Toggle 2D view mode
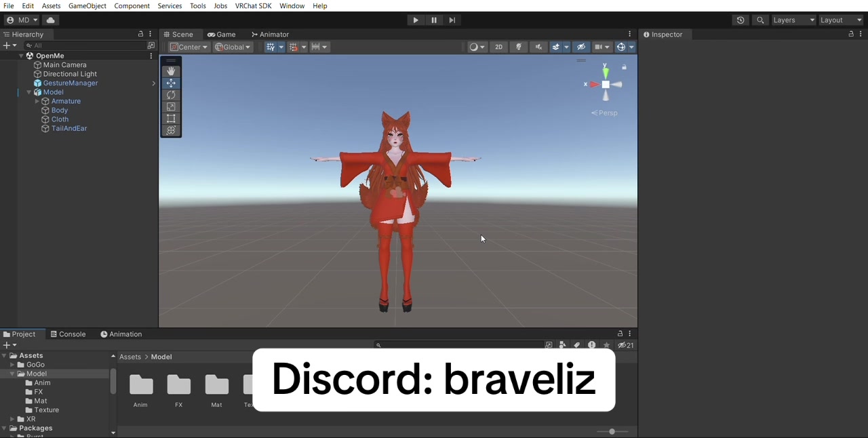The image size is (868, 438). coord(499,47)
